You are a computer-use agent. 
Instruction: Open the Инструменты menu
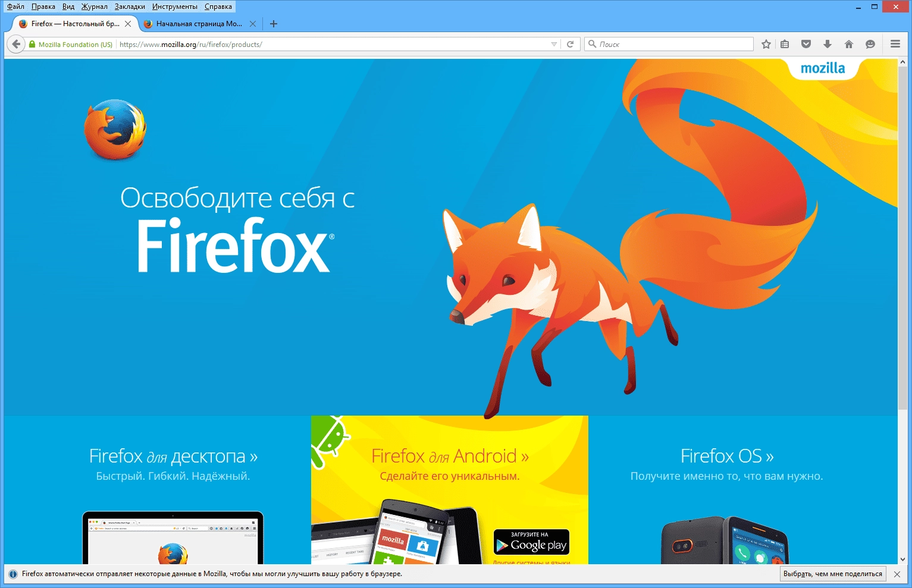[x=175, y=7]
